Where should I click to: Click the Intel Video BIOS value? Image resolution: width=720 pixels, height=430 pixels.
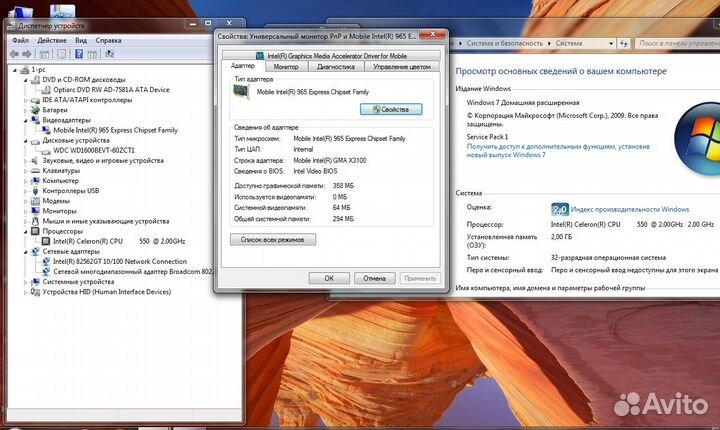(x=315, y=171)
